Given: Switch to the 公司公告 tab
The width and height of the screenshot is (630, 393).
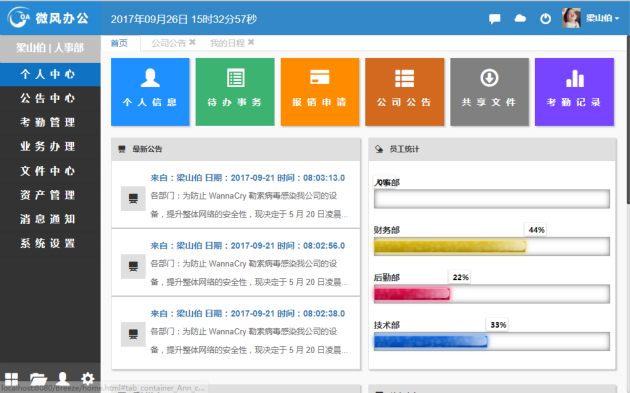Looking at the screenshot, I should click(169, 43).
